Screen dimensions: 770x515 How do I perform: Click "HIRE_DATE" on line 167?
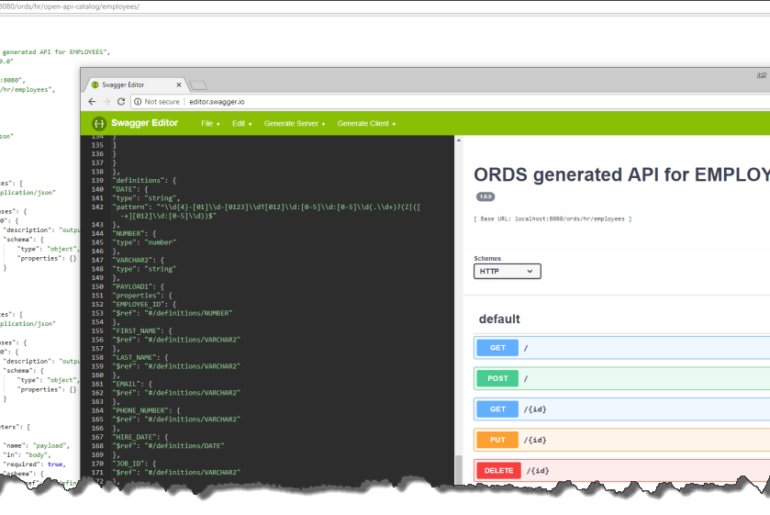(140, 437)
